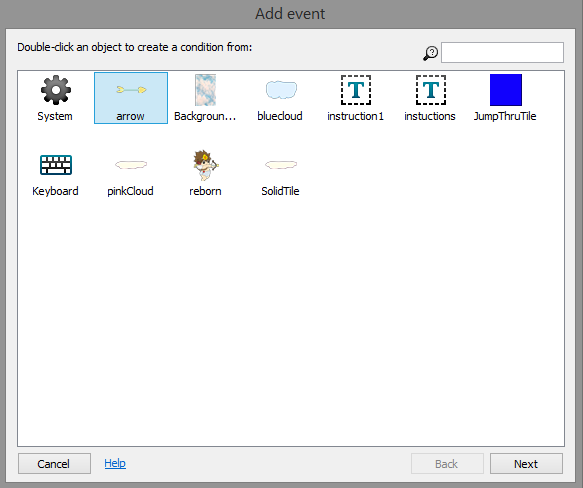Click the magnifier search icon
The image size is (583, 488).
point(431,53)
